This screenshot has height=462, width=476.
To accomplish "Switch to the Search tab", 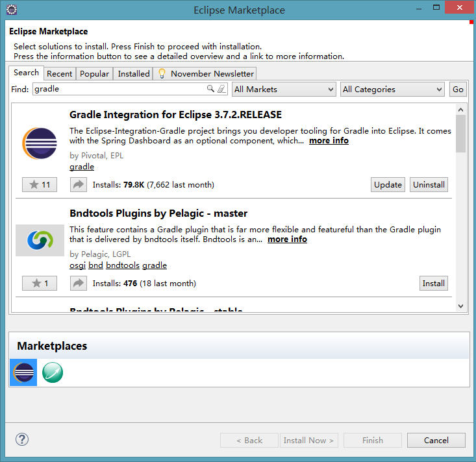I will [26, 73].
